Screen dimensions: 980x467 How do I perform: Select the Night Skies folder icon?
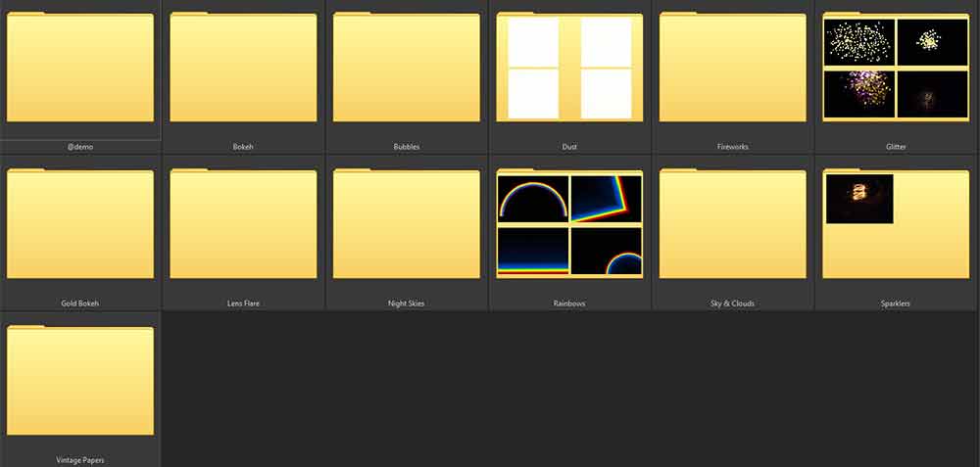407,223
